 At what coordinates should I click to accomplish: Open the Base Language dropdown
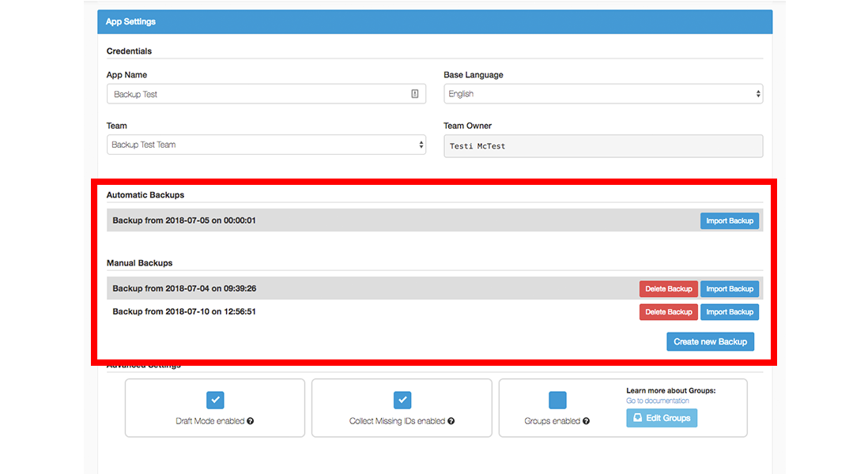pyautogui.click(x=603, y=94)
